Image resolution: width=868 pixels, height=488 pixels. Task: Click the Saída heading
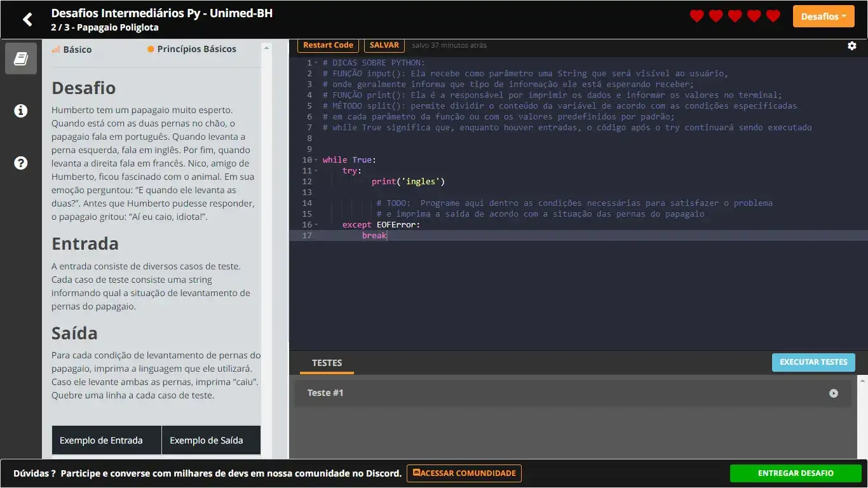click(74, 333)
